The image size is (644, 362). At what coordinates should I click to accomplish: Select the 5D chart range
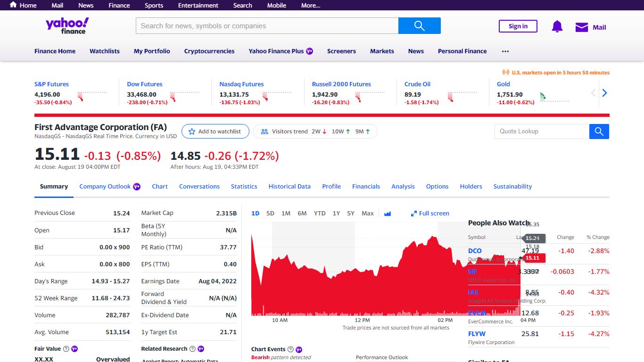(270, 214)
